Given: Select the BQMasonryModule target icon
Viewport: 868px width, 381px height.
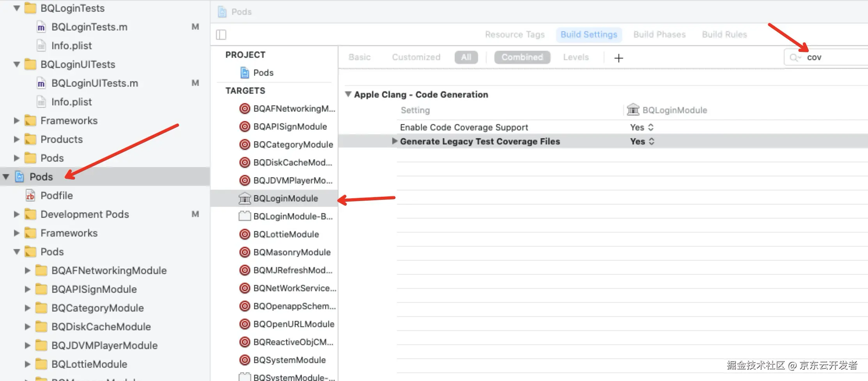Looking at the screenshot, I should [x=244, y=252].
